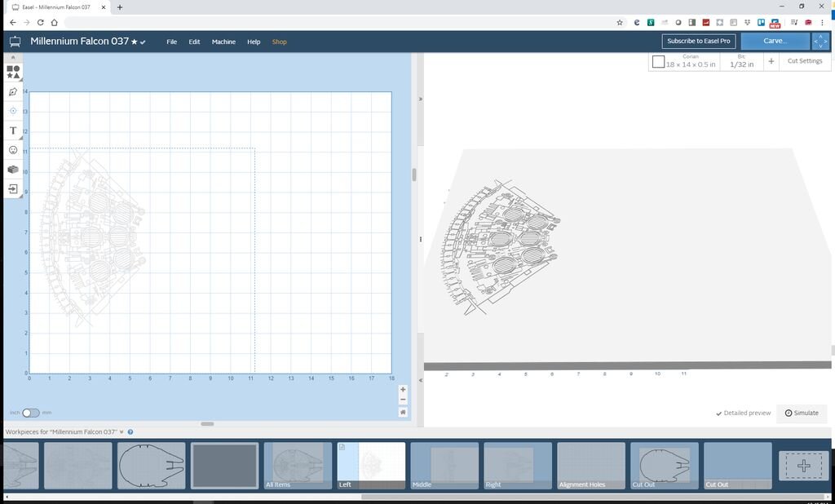This screenshot has height=504, width=835.
Task: Open a new browser tab
Action: pos(120,7)
